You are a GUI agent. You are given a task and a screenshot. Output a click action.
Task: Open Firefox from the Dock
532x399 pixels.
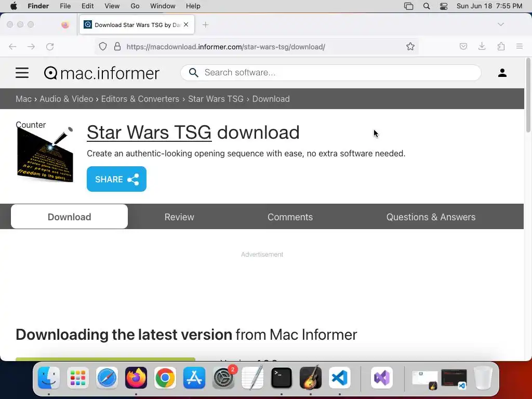[x=136, y=378]
